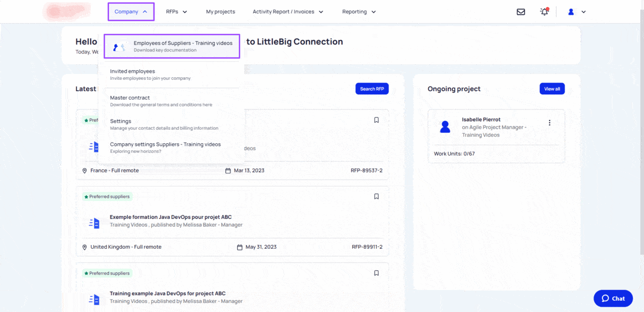Bookmark Exemple formation Java DevOps RFP
Screen dimensions: 644x312
[376, 197]
